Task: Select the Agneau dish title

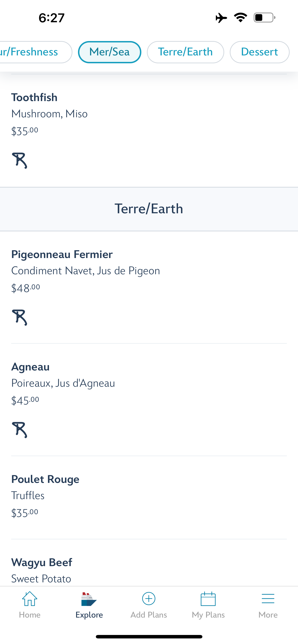Action: tap(30, 367)
